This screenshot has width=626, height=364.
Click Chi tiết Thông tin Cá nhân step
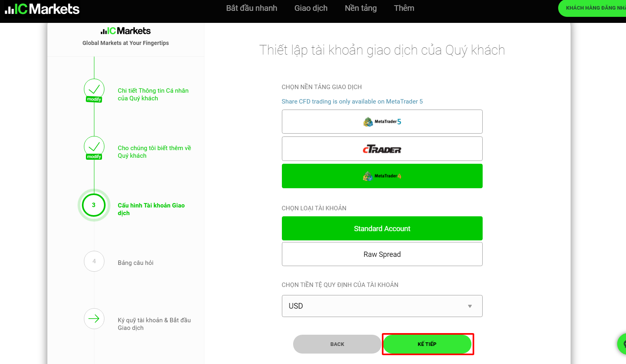[153, 95]
